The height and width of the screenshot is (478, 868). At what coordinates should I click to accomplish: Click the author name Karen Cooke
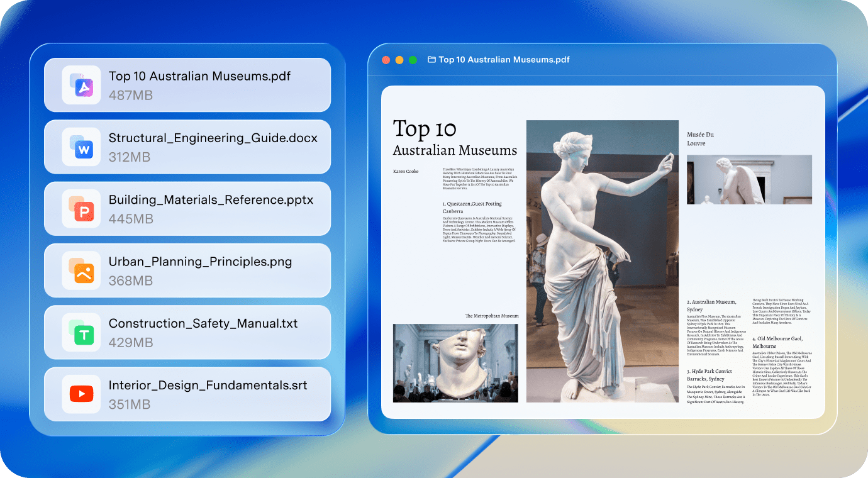tap(406, 172)
